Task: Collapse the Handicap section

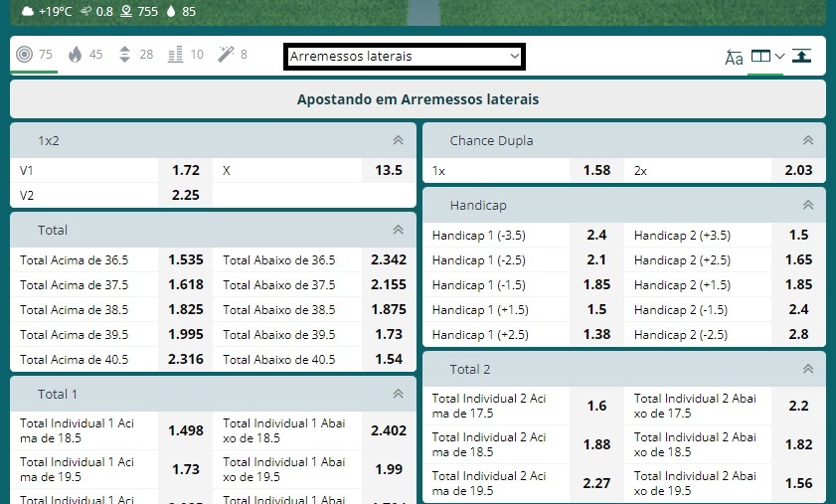Action: (807, 205)
